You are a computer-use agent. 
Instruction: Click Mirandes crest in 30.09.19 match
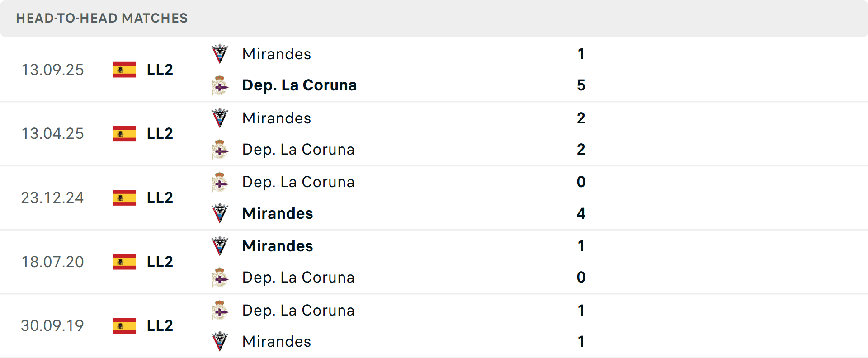[x=220, y=342]
